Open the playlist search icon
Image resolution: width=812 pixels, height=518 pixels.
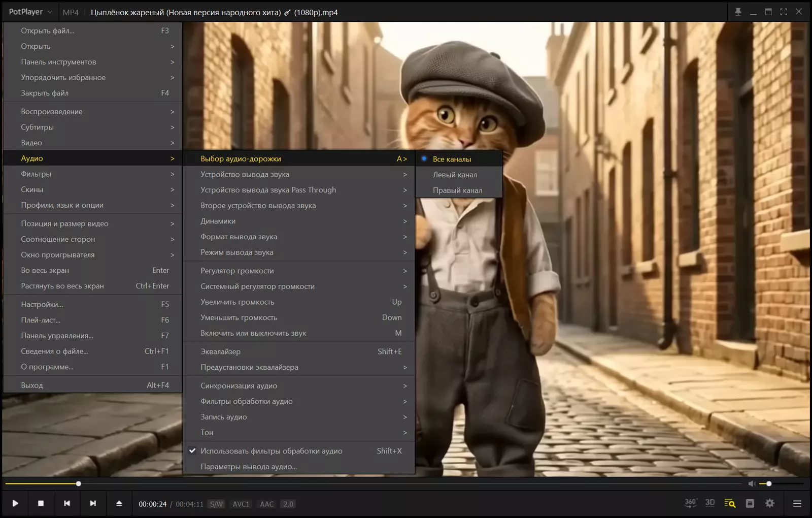point(730,503)
